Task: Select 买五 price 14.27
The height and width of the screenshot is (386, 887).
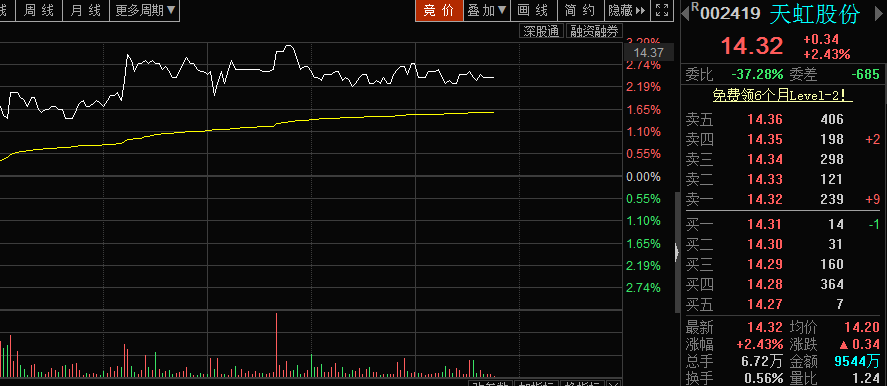Action: pyautogui.click(x=765, y=304)
